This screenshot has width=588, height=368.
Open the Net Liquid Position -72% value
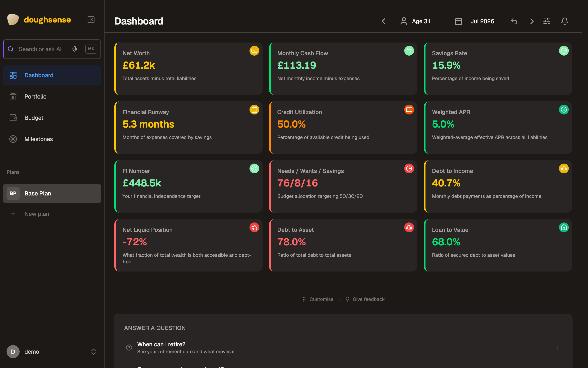[x=135, y=242]
